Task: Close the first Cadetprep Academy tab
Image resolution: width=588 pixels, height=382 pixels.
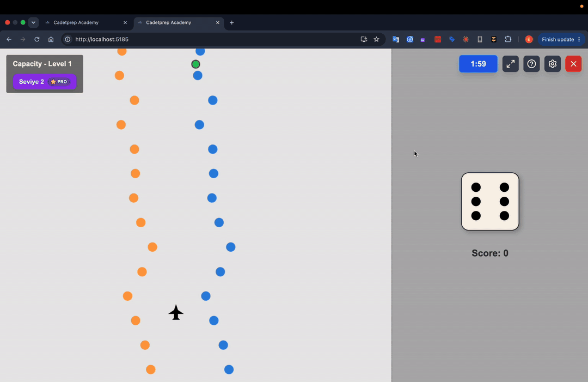Action: click(x=125, y=22)
